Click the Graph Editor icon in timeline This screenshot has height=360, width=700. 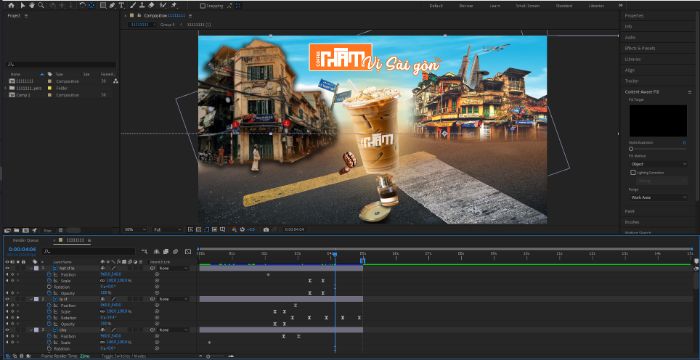188,251
